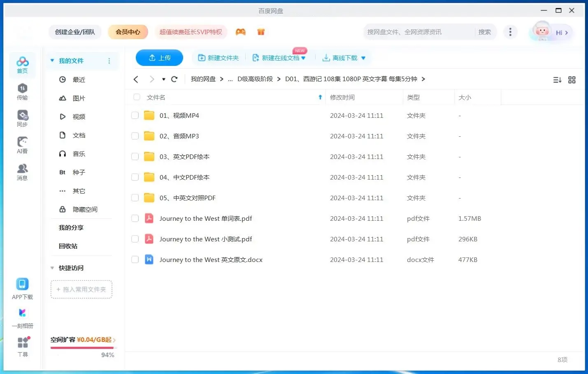Open the 离线下载 dropdown arrow
The width and height of the screenshot is (588, 374).
click(363, 58)
